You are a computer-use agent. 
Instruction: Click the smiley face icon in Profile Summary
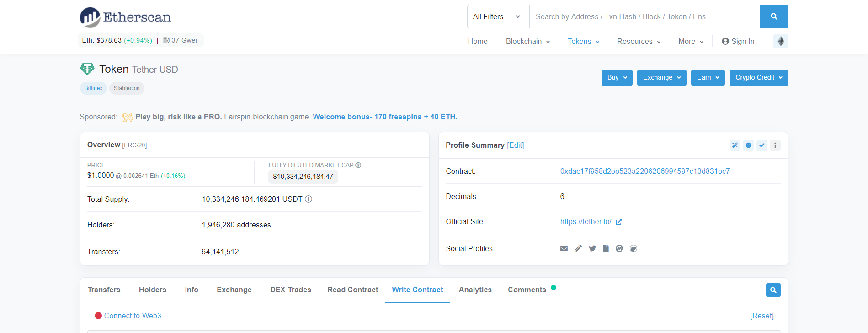click(x=748, y=145)
